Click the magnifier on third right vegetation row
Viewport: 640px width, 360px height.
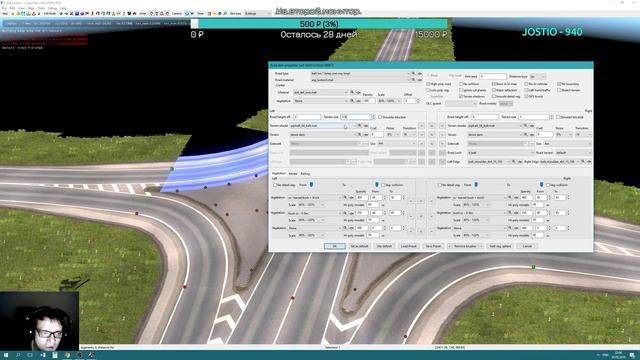tap(510, 227)
